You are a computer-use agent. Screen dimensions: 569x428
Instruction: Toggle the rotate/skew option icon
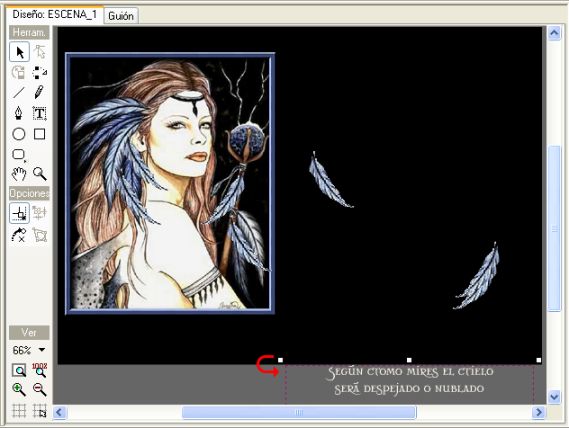point(19,235)
